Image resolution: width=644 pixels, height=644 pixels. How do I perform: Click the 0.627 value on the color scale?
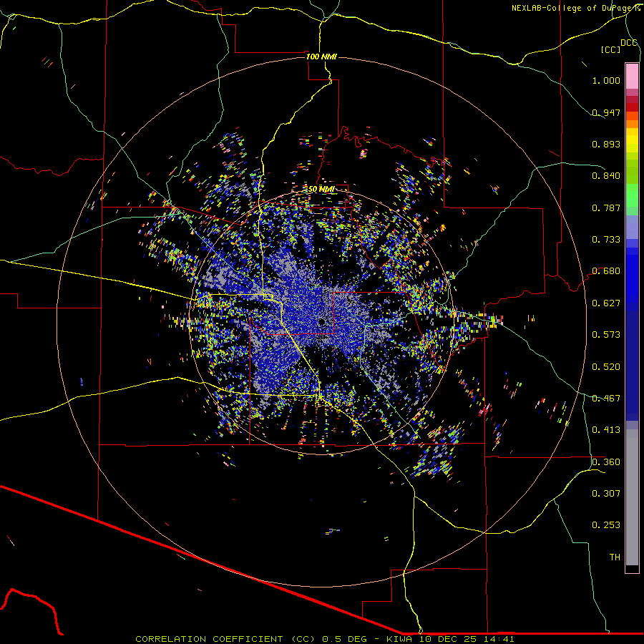(x=606, y=303)
